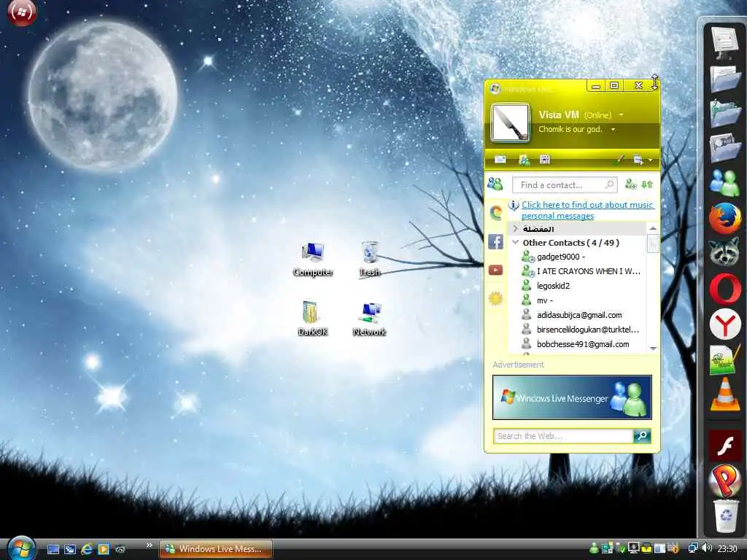Click the volume speaker tray icon
The height and width of the screenshot is (560, 747).
click(707, 548)
